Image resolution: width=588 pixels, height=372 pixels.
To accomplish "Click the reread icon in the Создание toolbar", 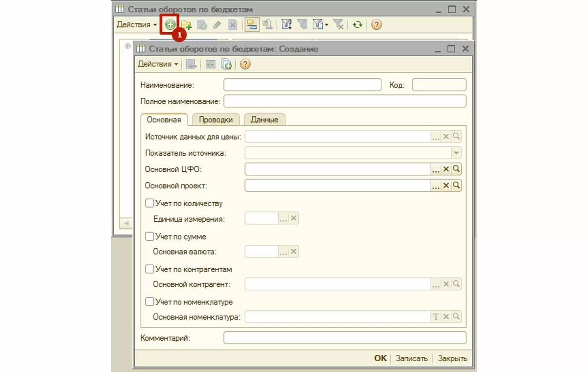I will point(210,64).
